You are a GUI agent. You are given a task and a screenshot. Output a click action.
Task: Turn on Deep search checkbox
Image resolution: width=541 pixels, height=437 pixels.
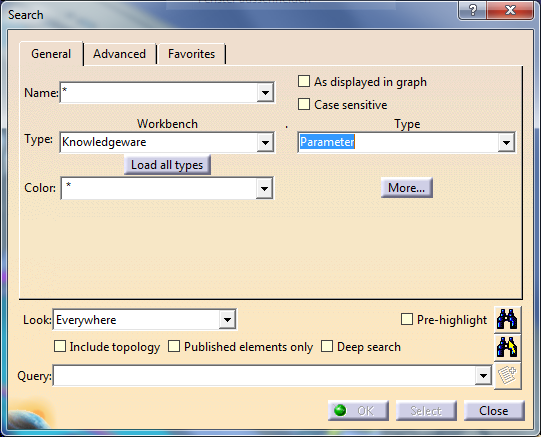(327, 346)
